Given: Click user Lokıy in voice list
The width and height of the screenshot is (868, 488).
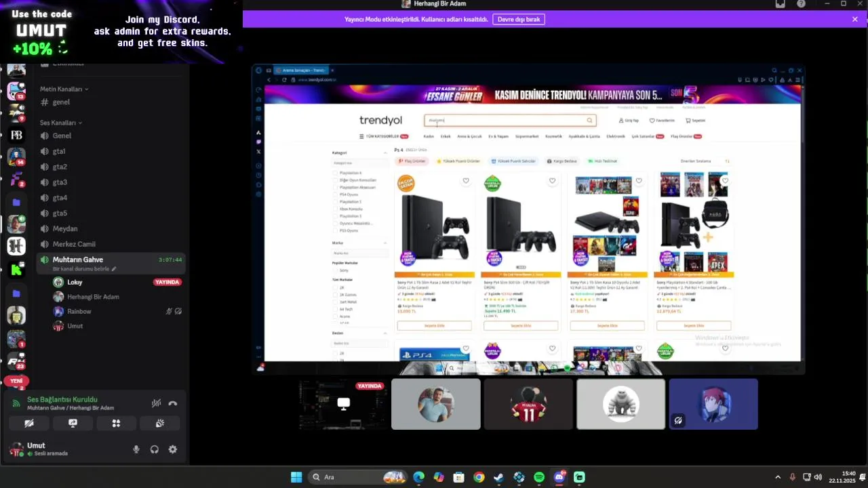Looking at the screenshot, I should [x=75, y=282].
